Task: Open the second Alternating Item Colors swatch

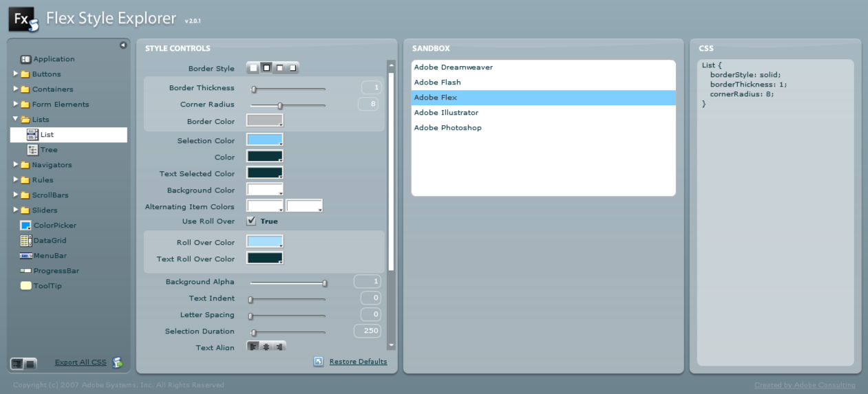Action: [304, 206]
